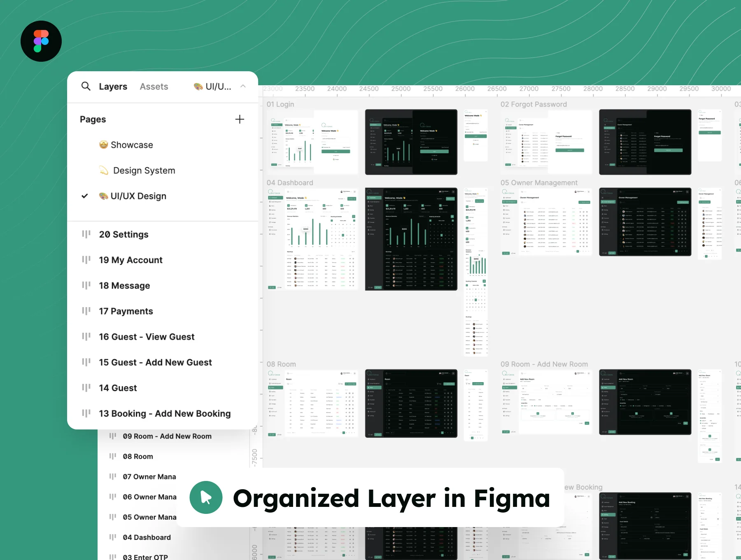This screenshot has height=560, width=741.
Task: Click the frame icon beside 13 Booking - Add New Booking
Action: [x=86, y=413]
